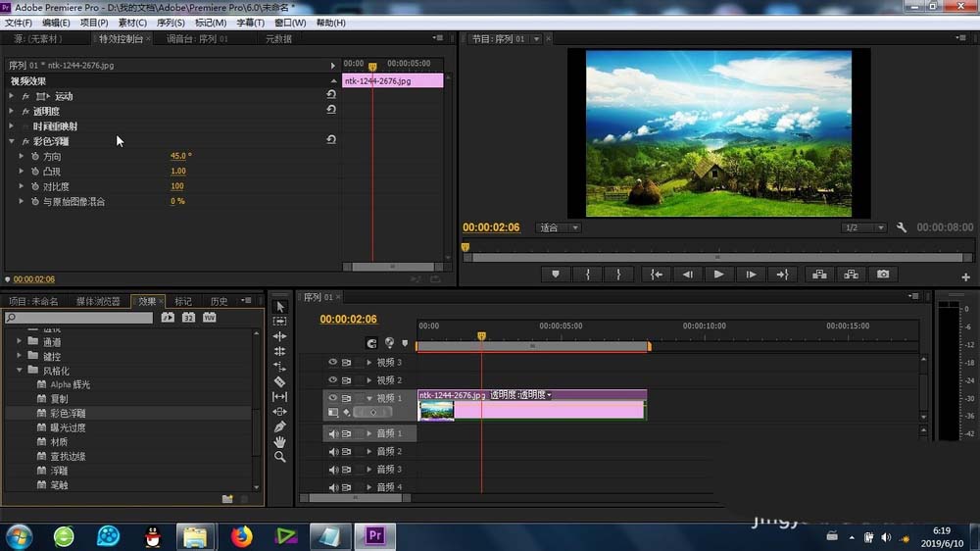
Task: Collapse the 风格化 effects folder
Action: (19, 371)
